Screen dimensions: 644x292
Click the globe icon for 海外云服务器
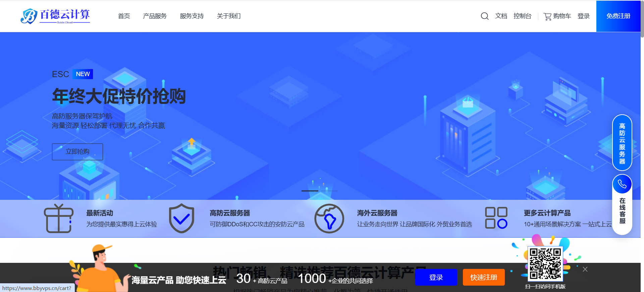(329, 219)
